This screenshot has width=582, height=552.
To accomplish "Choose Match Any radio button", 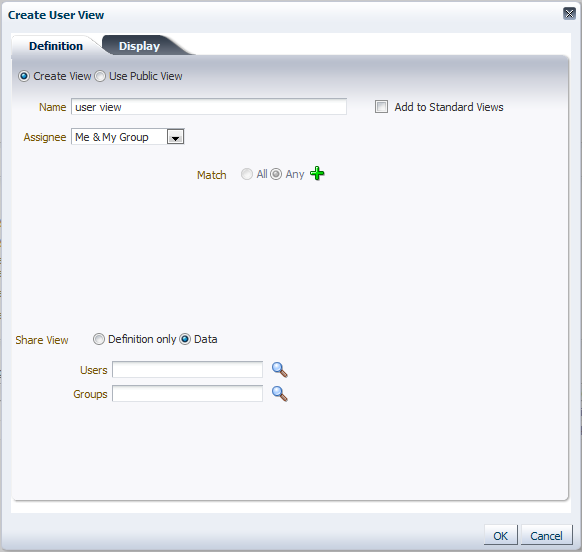I will (x=276, y=174).
